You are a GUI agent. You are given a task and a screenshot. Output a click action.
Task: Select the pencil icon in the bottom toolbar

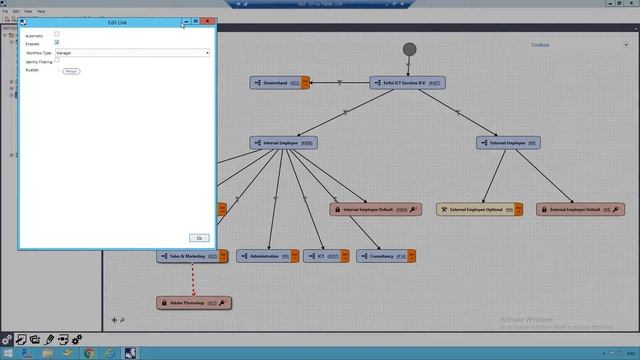pyautogui.click(x=49, y=339)
